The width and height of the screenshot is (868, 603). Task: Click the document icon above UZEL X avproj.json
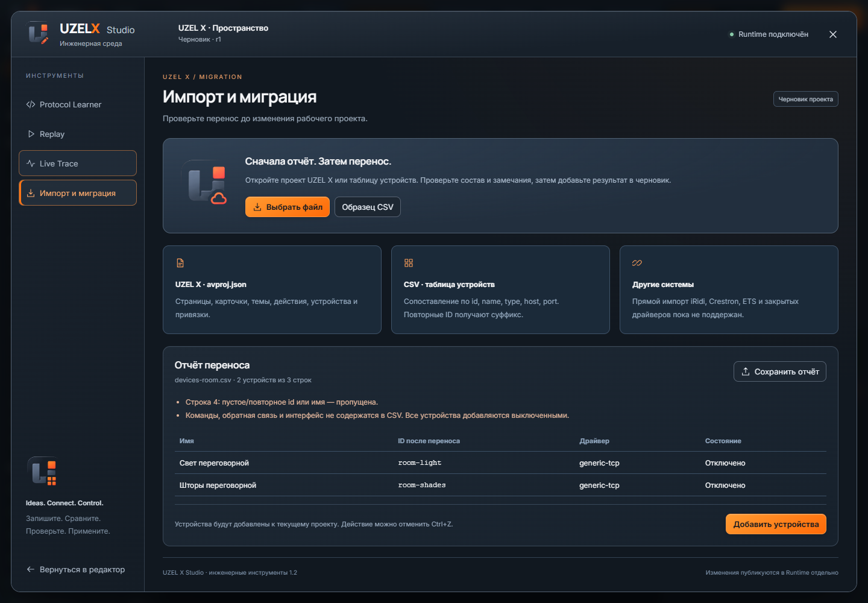tap(180, 263)
